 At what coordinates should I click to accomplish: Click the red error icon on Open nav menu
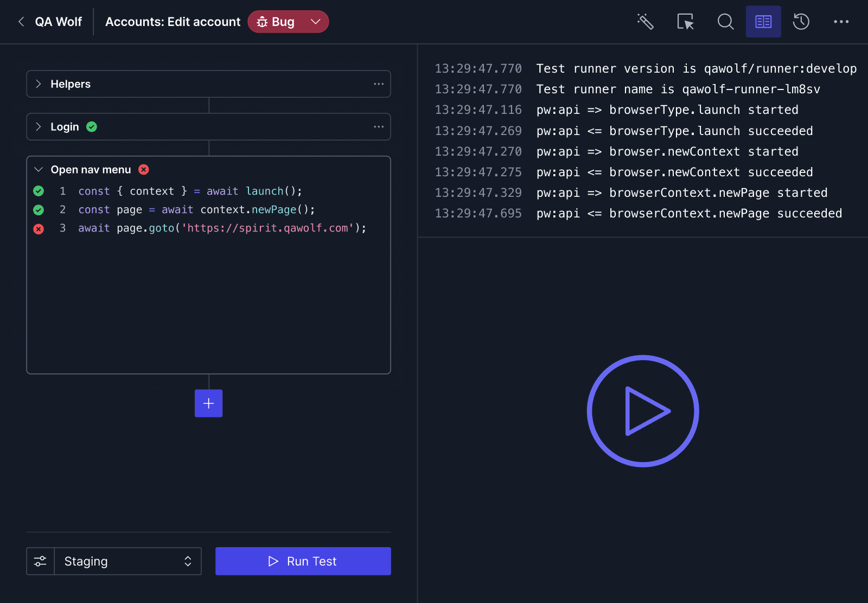coord(143,169)
